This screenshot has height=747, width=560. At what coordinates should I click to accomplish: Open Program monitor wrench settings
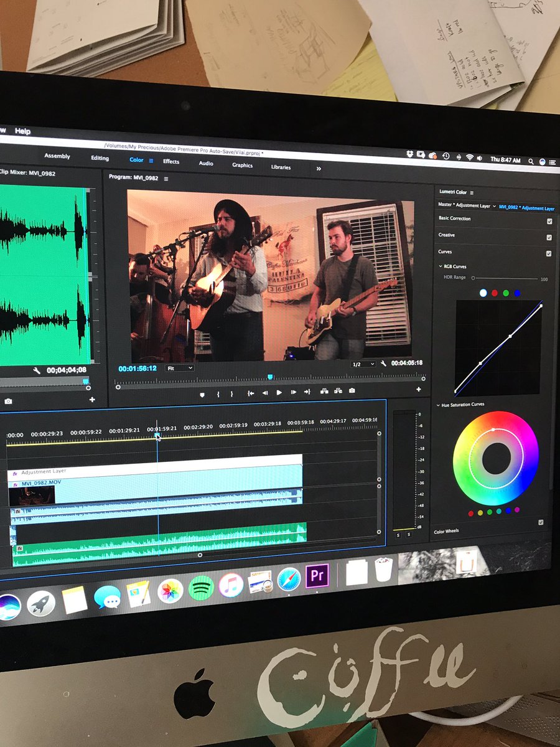pyautogui.click(x=384, y=363)
